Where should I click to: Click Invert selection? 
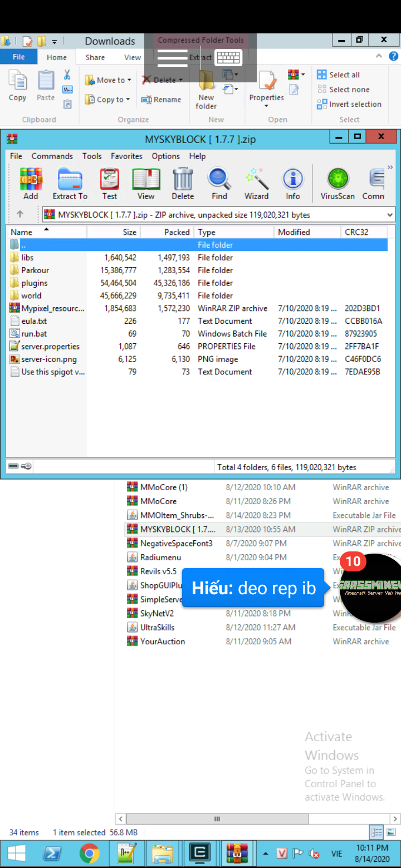pyautogui.click(x=349, y=104)
